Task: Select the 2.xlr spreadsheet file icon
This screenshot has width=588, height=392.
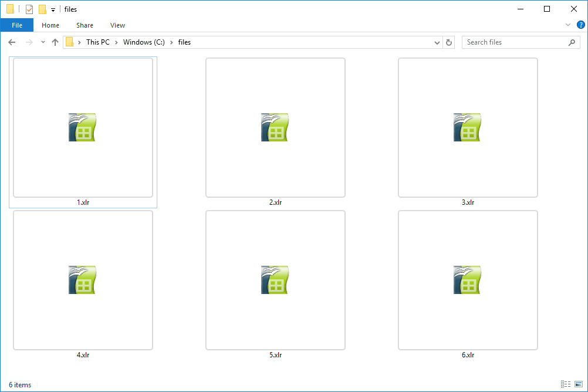Action: tap(275, 127)
